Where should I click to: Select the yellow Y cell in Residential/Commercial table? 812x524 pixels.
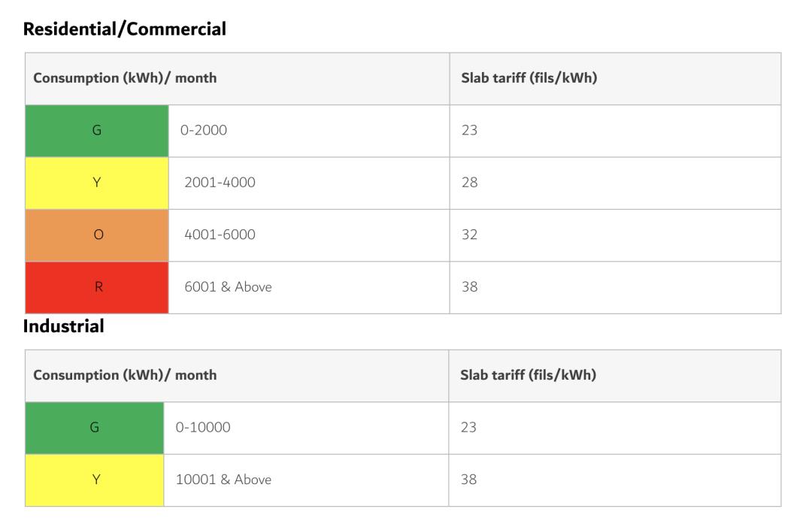point(97,183)
